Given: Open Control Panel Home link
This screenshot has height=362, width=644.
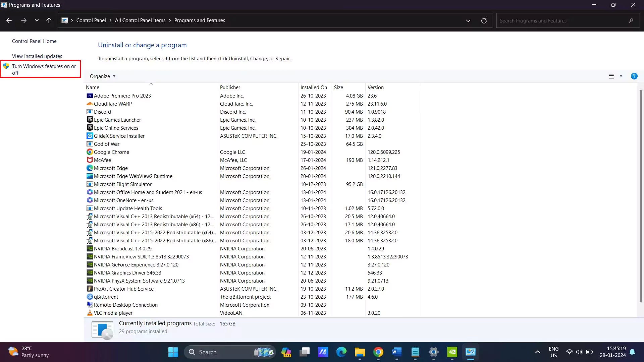Looking at the screenshot, I should pyautogui.click(x=34, y=41).
